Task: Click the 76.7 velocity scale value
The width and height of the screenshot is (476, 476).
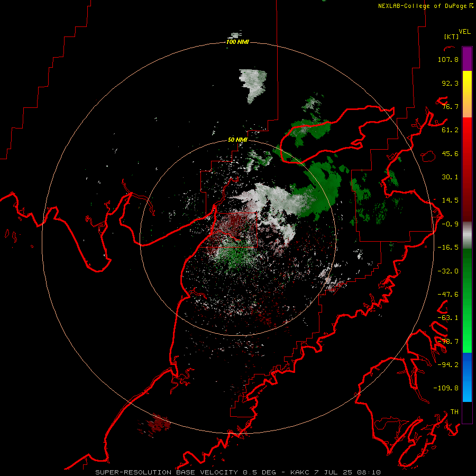Action: tap(450, 106)
